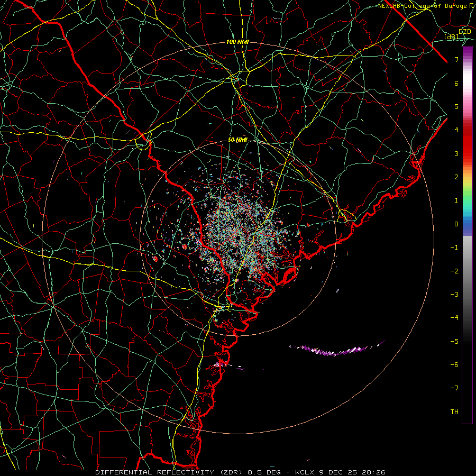Click the KCLX station ID in the caption
The image size is (476, 476).
point(306,472)
